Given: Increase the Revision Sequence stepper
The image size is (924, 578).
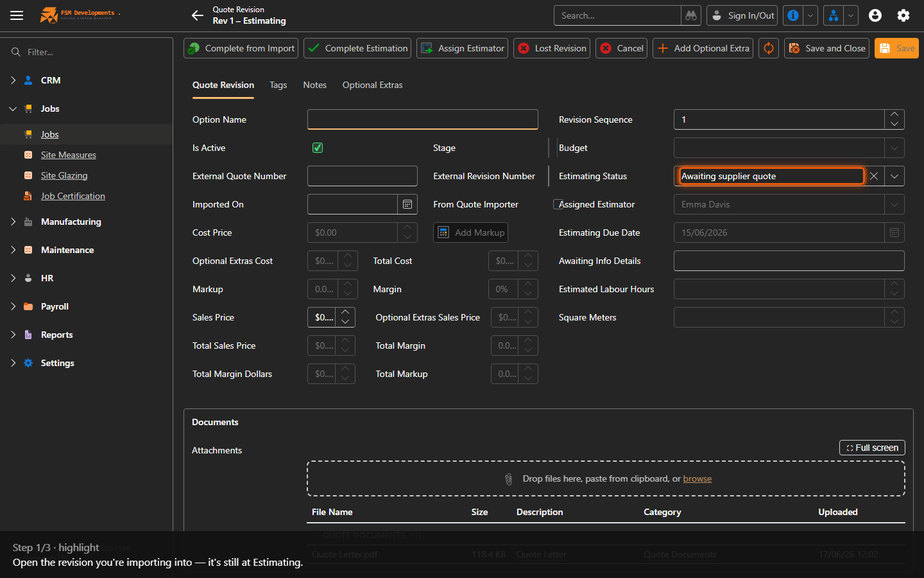Looking at the screenshot, I should pyautogui.click(x=894, y=115).
